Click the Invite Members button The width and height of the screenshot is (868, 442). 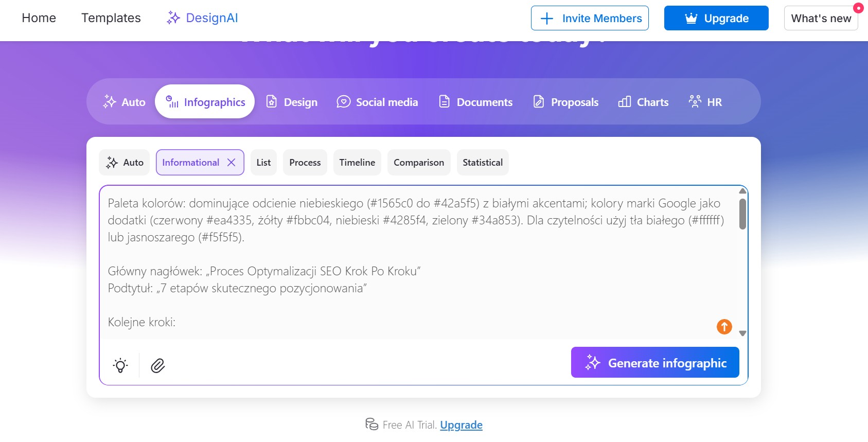pyautogui.click(x=590, y=18)
